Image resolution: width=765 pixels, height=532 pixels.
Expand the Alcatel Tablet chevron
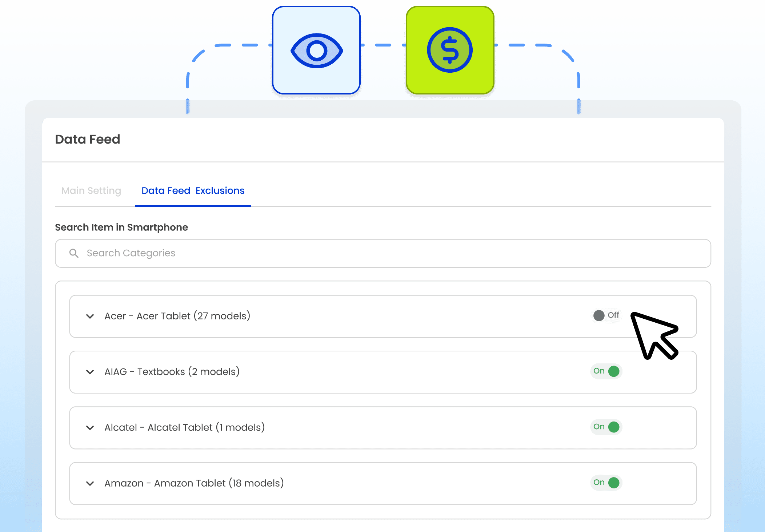tap(90, 428)
